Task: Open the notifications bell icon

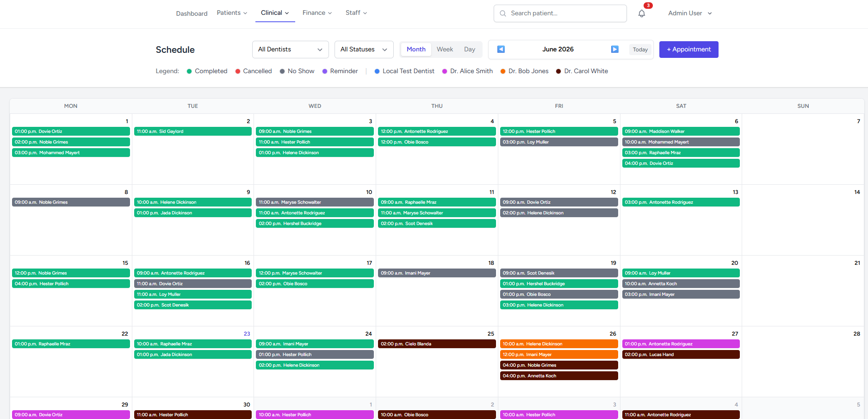Action: (642, 13)
